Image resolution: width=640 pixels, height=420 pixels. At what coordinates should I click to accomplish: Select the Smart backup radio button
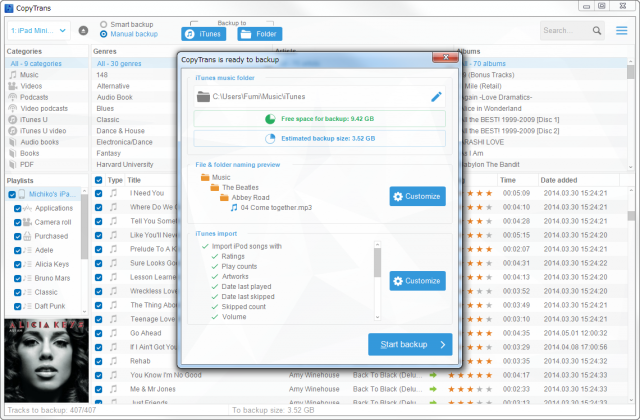tap(103, 24)
